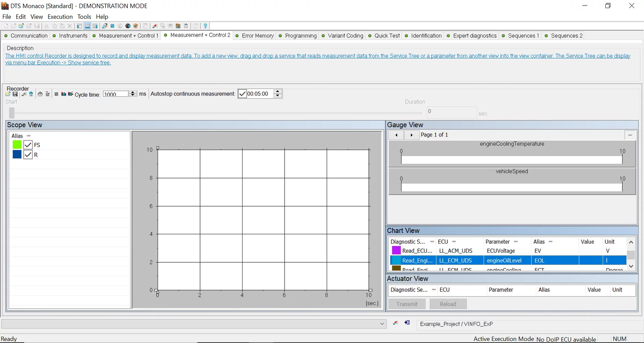
Task: Go to the next Gauge View page
Action: pos(411,135)
